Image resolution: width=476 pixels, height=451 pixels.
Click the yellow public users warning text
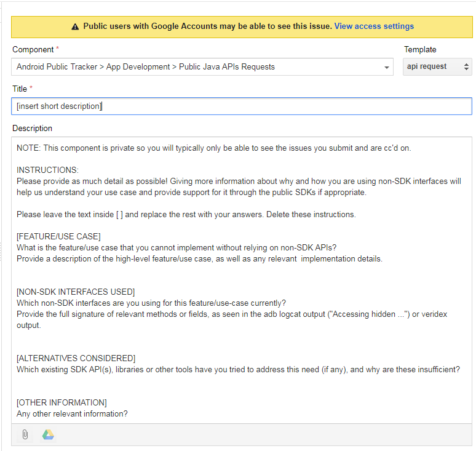tap(207, 26)
